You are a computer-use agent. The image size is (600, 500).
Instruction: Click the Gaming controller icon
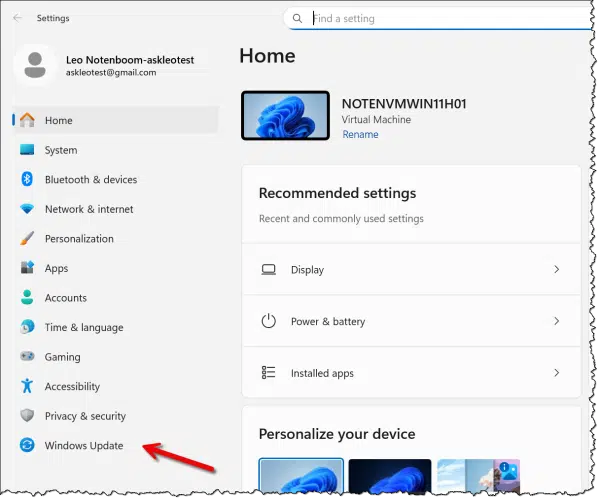(27, 357)
